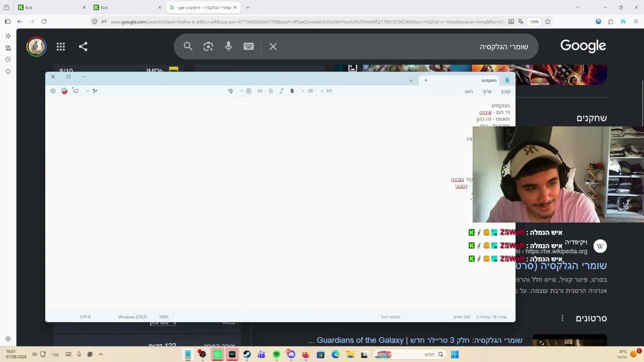
Task: Open Spotify from the taskbar
Action: click(x=276, y=354)
